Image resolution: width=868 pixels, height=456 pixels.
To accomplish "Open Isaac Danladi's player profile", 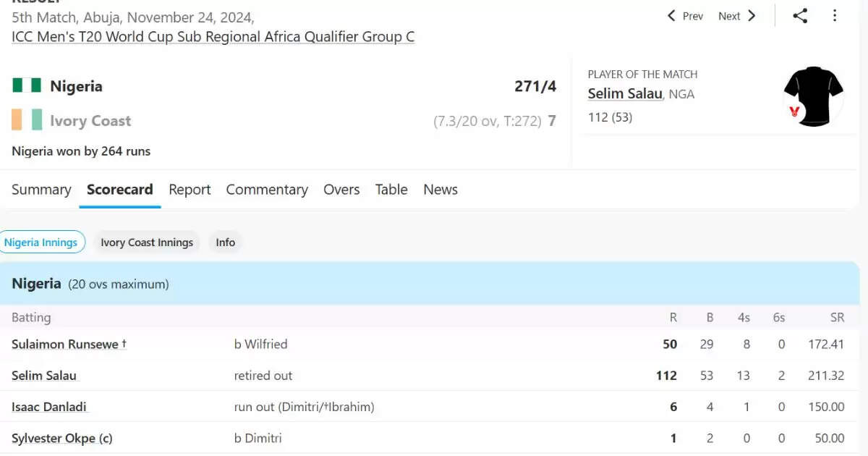I will [49, 407].
